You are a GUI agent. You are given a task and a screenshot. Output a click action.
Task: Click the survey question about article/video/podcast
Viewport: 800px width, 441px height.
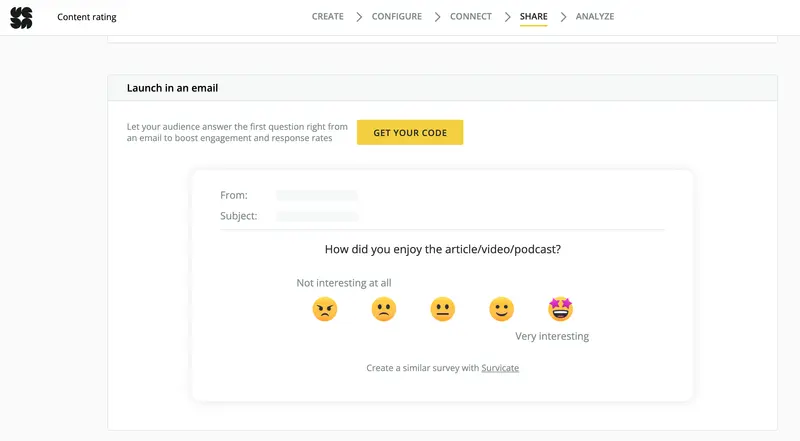click(442, 250)
